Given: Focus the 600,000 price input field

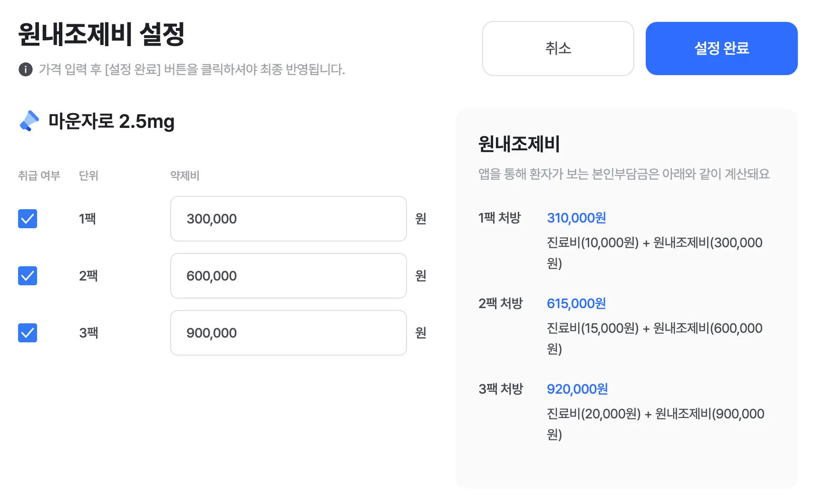Looking at the screenshot, I should tap(288, 276).
